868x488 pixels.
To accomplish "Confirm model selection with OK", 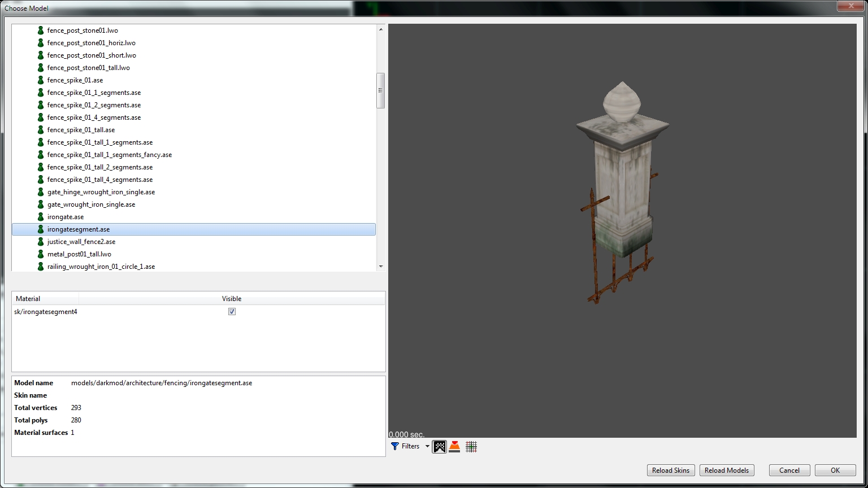I will click(835, 470).
